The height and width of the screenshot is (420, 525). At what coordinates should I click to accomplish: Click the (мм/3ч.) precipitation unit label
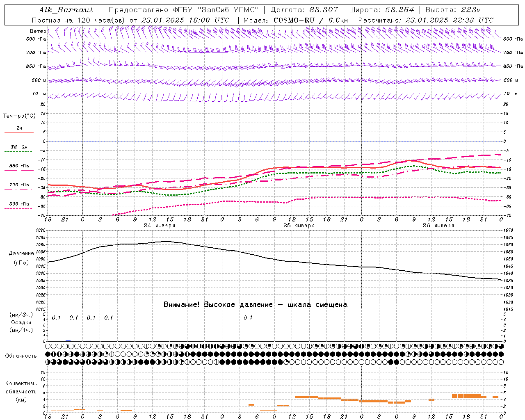[21, 315]
